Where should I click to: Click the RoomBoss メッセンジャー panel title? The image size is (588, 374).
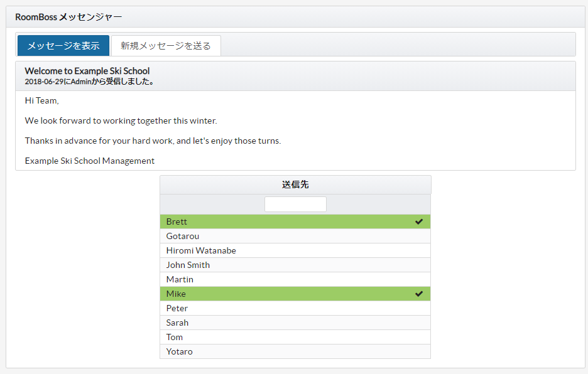(69, 17)
